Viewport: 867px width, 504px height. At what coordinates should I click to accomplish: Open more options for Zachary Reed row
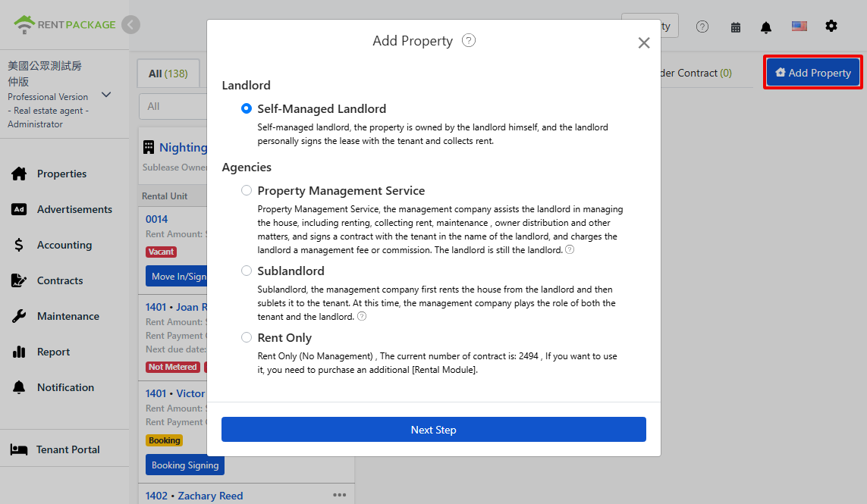tap(340, 495)
